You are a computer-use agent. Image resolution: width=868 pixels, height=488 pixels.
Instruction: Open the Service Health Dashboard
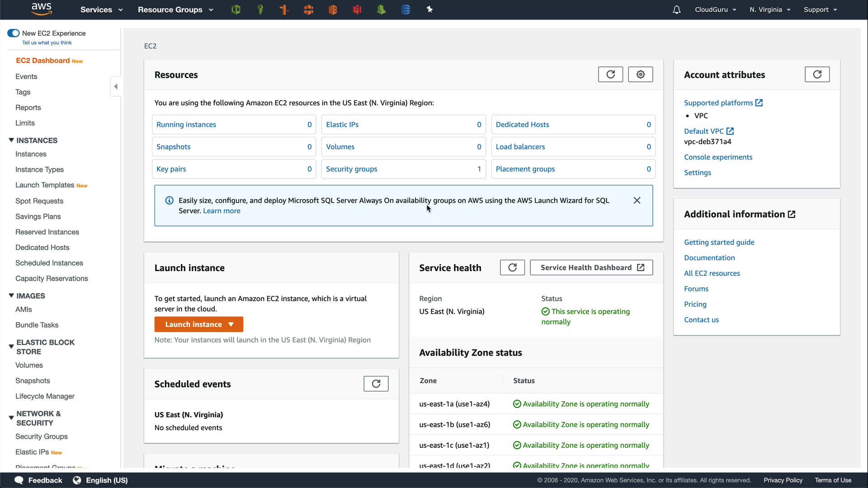click(591, 267)
